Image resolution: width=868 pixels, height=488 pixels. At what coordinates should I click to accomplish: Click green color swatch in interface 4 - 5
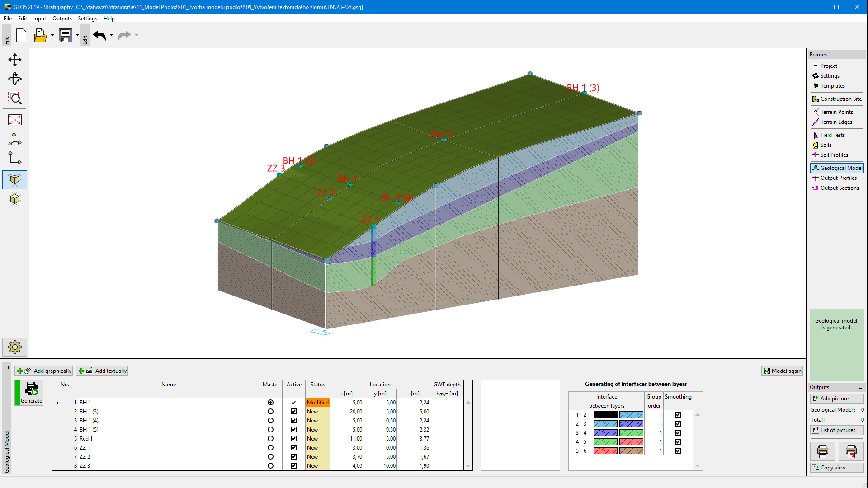605,442
